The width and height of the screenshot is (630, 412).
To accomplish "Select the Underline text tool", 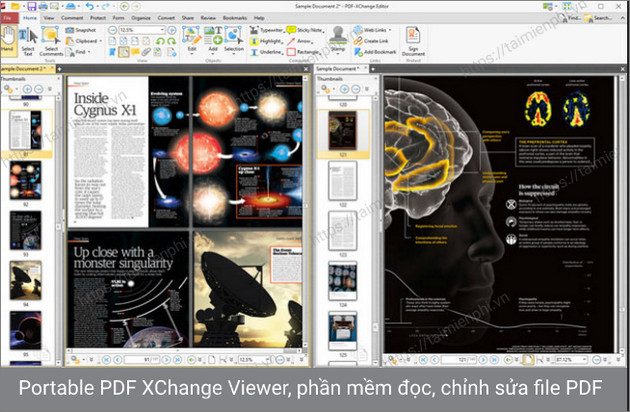I will click(266, 52).
